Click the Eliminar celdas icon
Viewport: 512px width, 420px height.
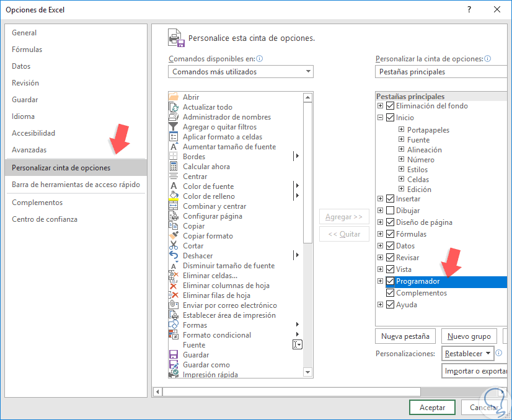click(174, 276)
